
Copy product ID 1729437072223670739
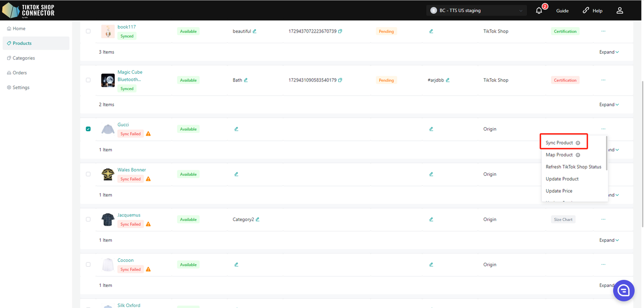340,31
